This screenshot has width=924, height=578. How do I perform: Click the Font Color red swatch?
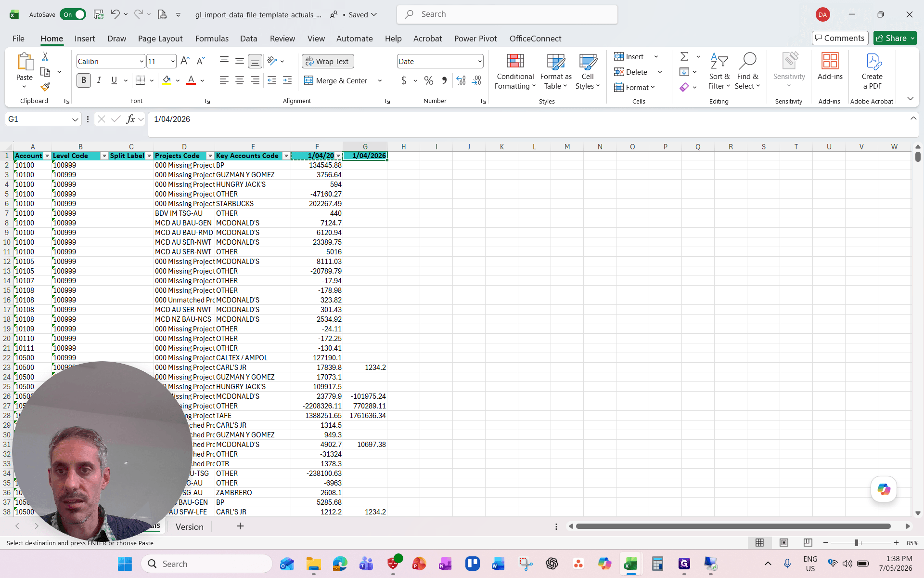(191, 80)
